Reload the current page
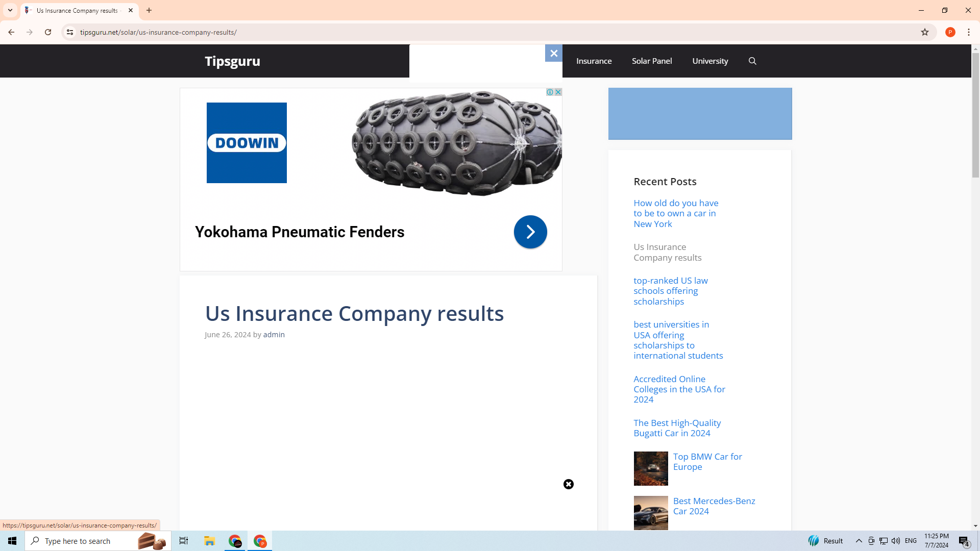Screen dimensions: 980x551 tap(48, 32)
